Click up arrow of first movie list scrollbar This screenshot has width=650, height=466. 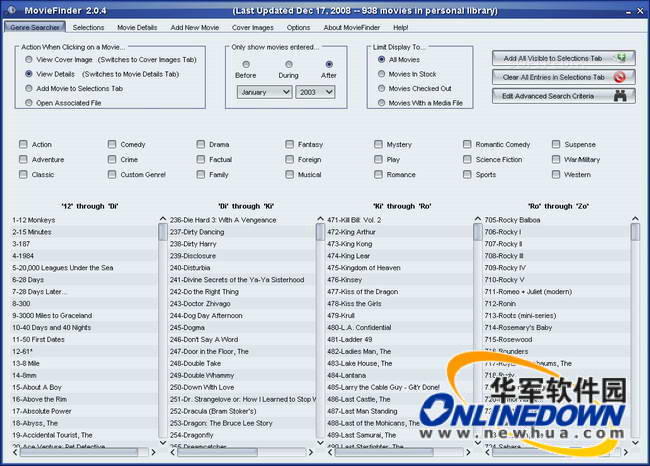[162, 218]
